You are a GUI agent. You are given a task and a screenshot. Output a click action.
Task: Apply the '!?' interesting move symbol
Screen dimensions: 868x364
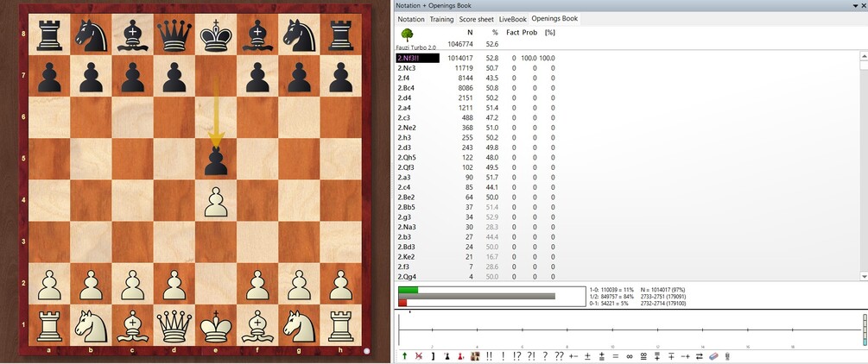click(x=517, y=356)
